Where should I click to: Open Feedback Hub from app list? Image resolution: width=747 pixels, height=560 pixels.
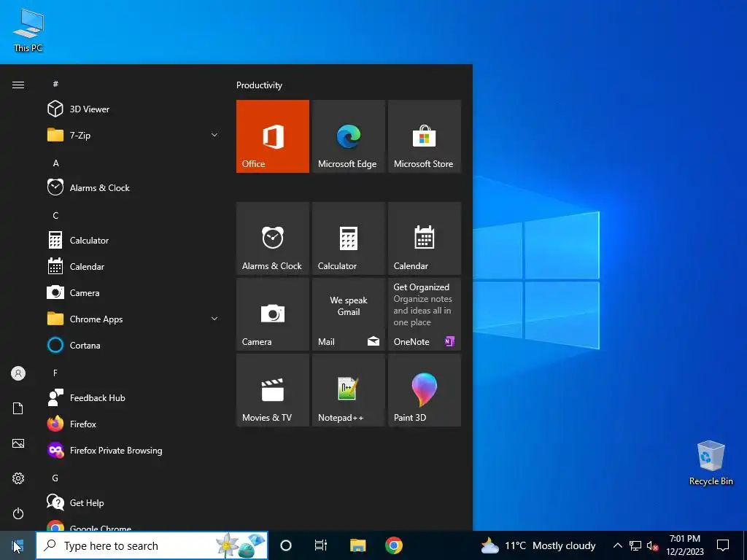pos(133,397)
